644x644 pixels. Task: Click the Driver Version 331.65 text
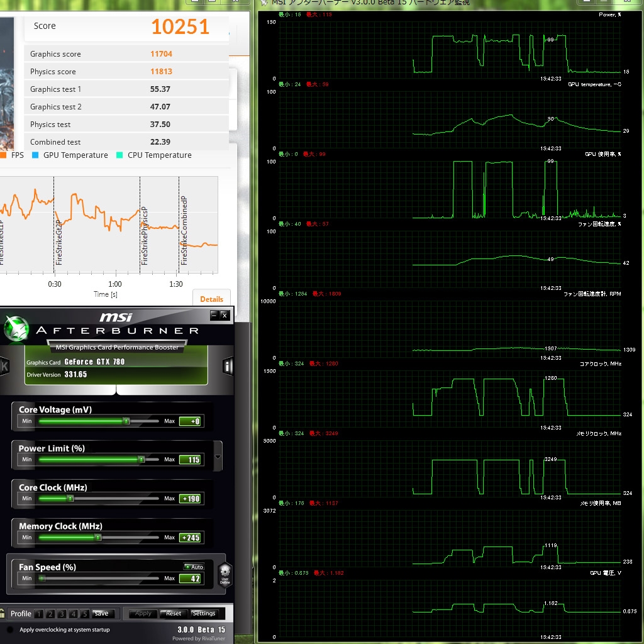(x=57, y=374)
